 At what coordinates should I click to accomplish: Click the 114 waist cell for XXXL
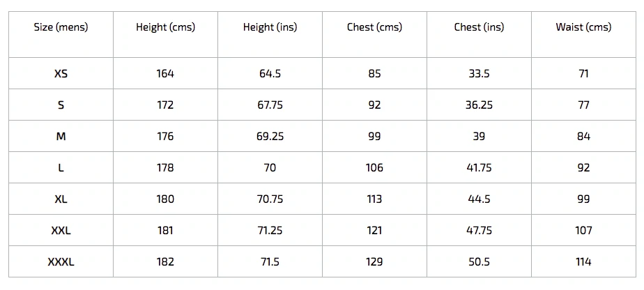[583, 261]
